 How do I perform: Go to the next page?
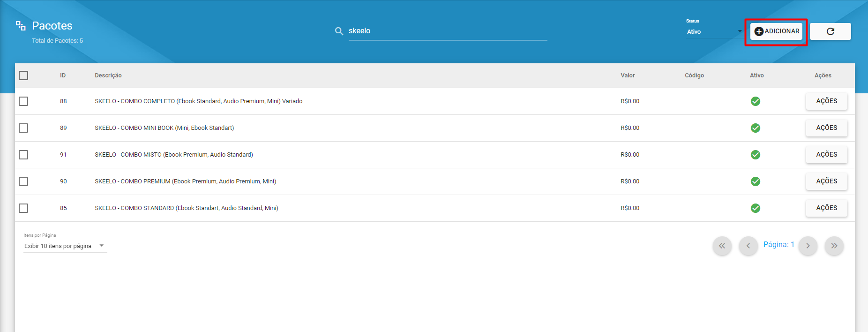coord(808,246)
